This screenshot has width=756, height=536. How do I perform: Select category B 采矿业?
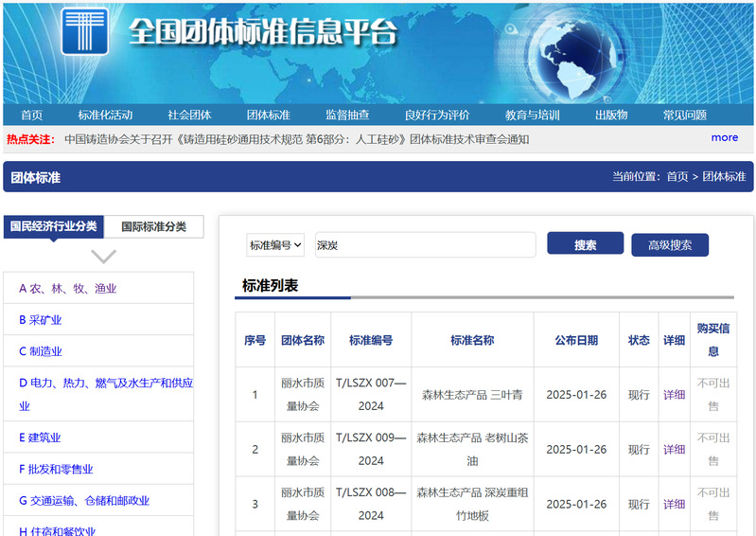(40, 320)
